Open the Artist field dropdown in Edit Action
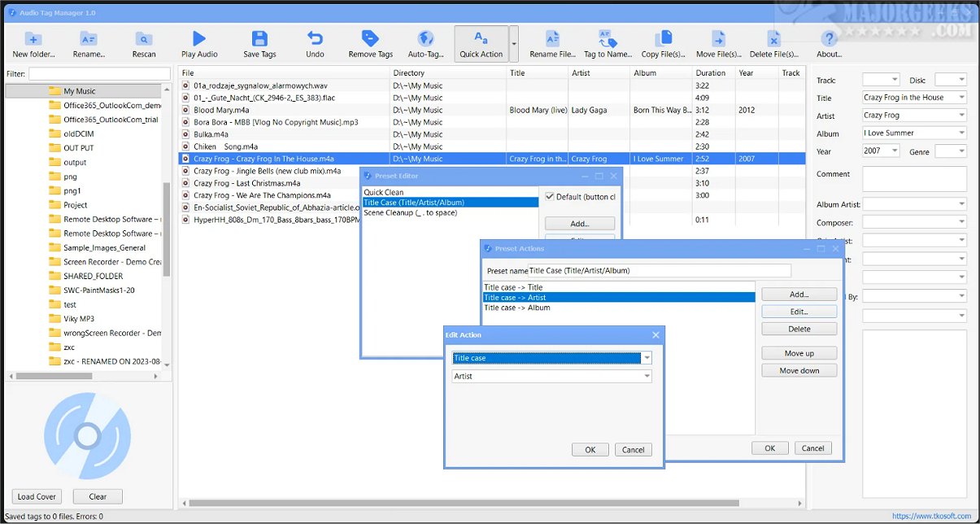Viewport: 980px width, 524px height. 647,376
